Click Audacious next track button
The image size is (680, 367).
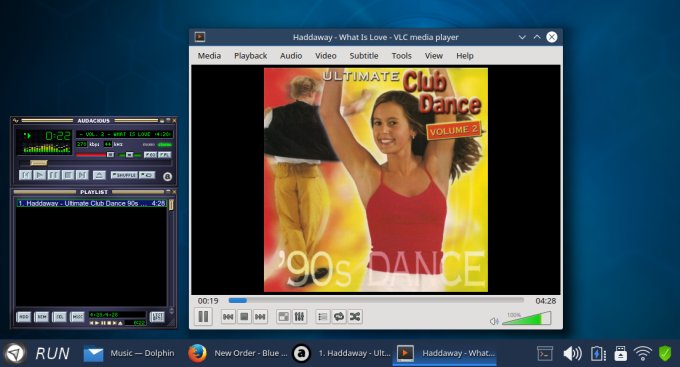[82, 175]
